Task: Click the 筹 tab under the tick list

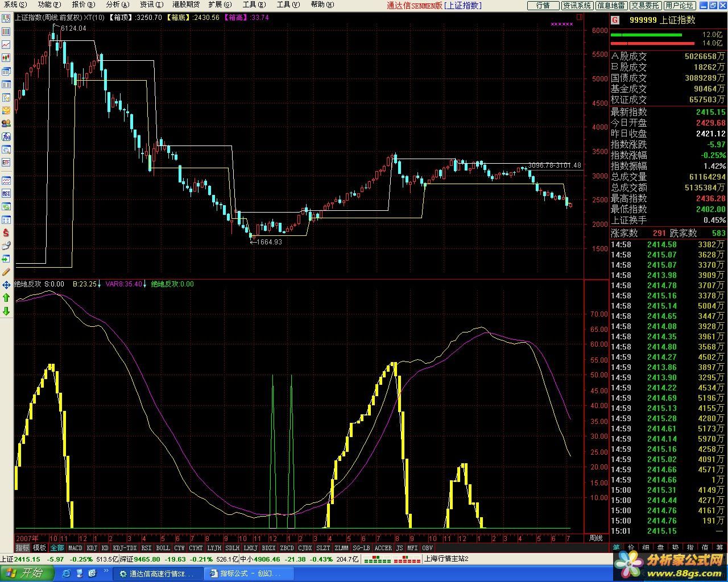Action: (719, 547)
